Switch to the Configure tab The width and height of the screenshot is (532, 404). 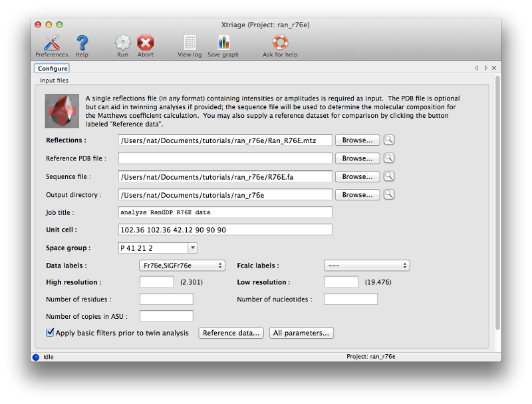[x=53, y=69]
